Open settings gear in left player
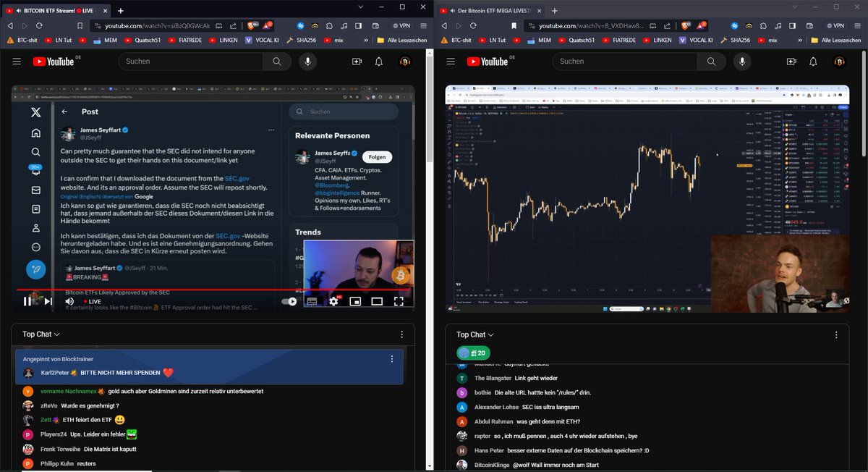The image size is (868, 472). click(x=333, y=301)
